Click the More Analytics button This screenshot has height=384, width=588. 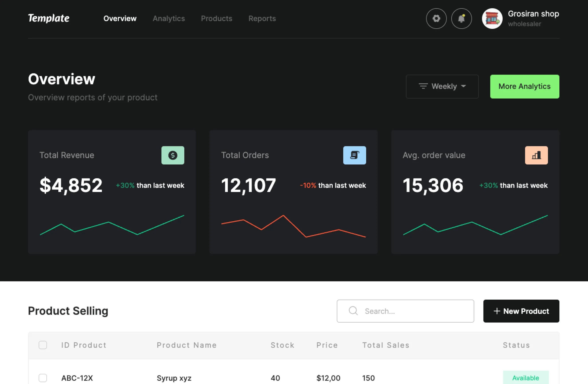pos(525,87)
